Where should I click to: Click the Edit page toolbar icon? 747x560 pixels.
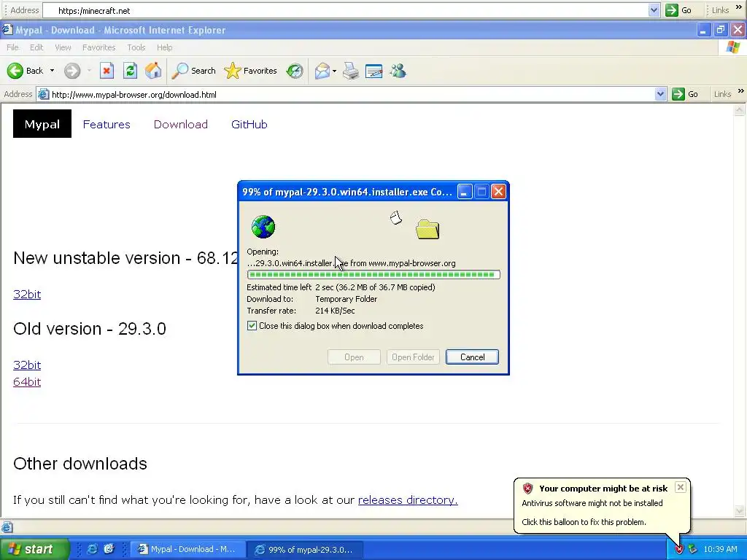click(x=374, y=71)
